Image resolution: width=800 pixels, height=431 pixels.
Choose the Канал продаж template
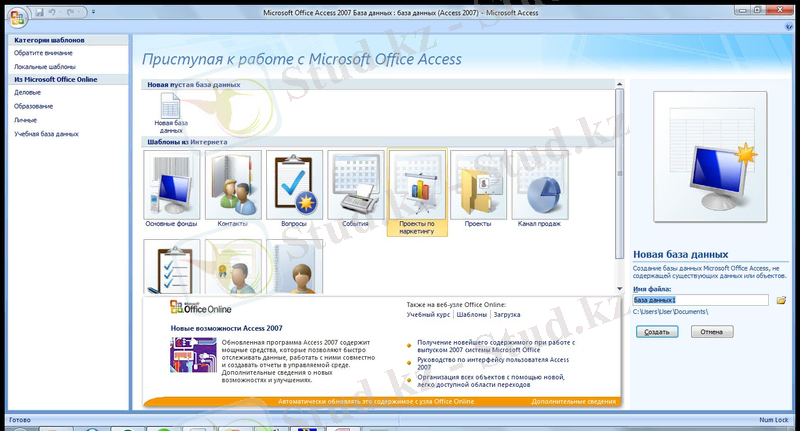tap(539, 189)
